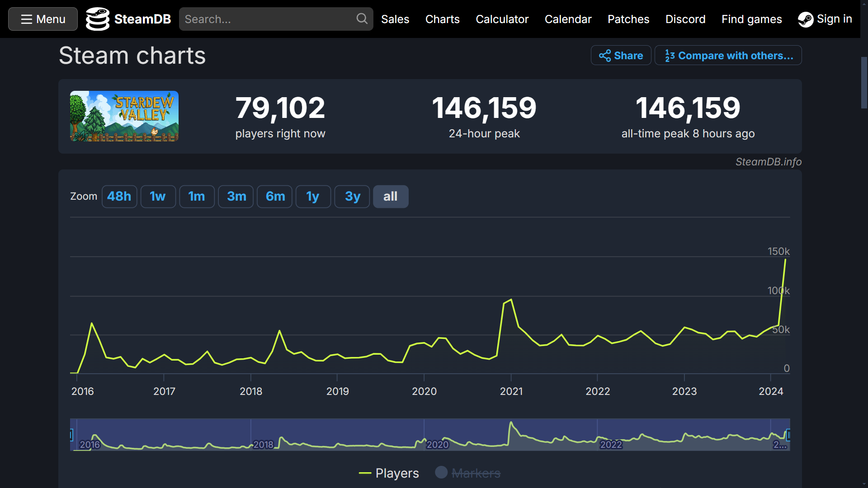Expand the Compare with others dropdown
This screenshot has width=868, height=488.
728,56
